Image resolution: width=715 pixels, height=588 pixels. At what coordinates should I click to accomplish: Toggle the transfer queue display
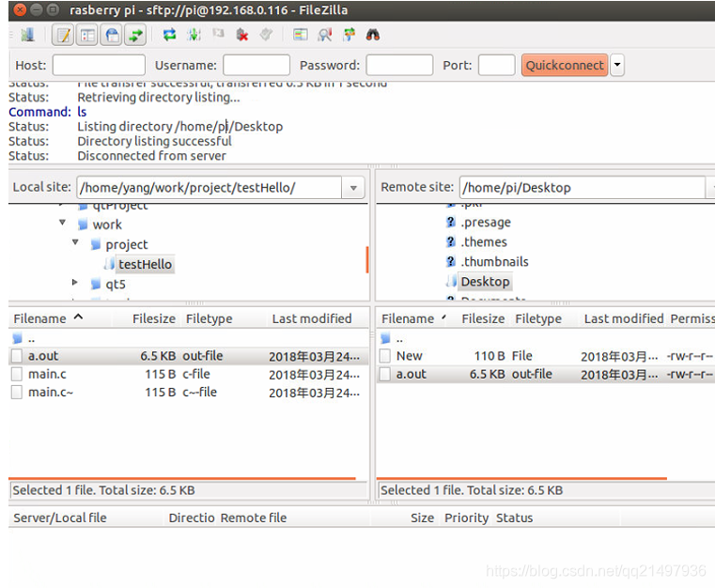coord(135,35)
